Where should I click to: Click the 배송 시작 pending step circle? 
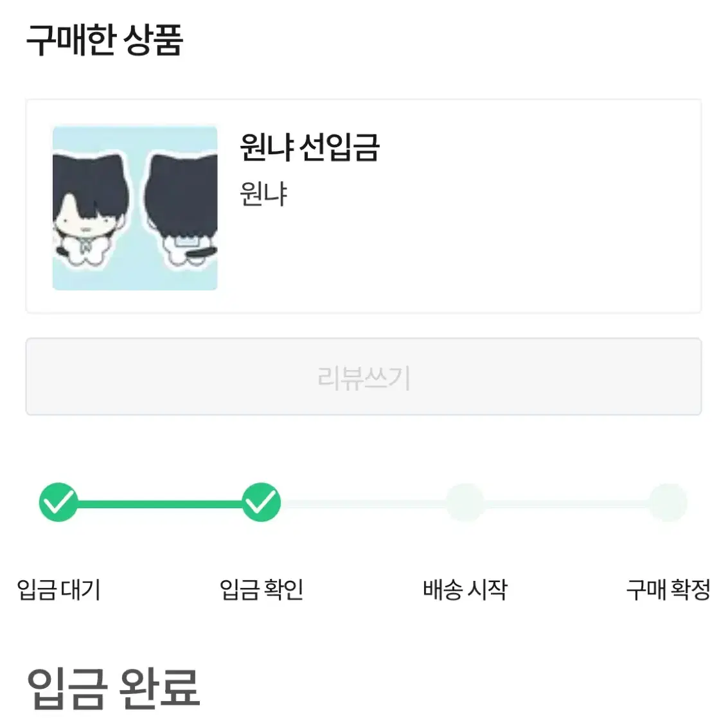coord(465,502)
